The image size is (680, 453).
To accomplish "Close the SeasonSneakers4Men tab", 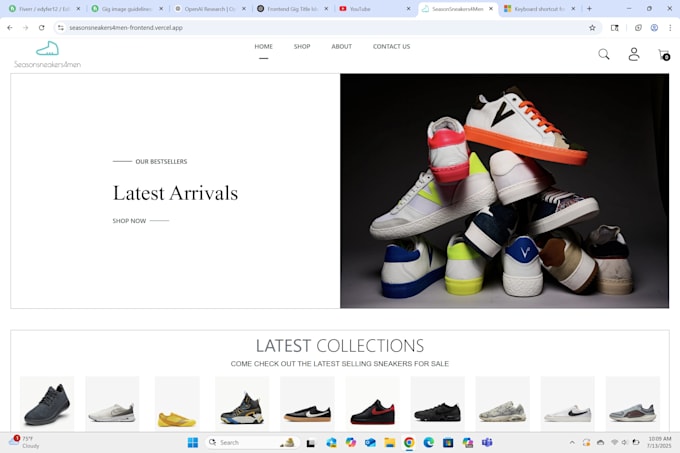I will tap(491, 9).
